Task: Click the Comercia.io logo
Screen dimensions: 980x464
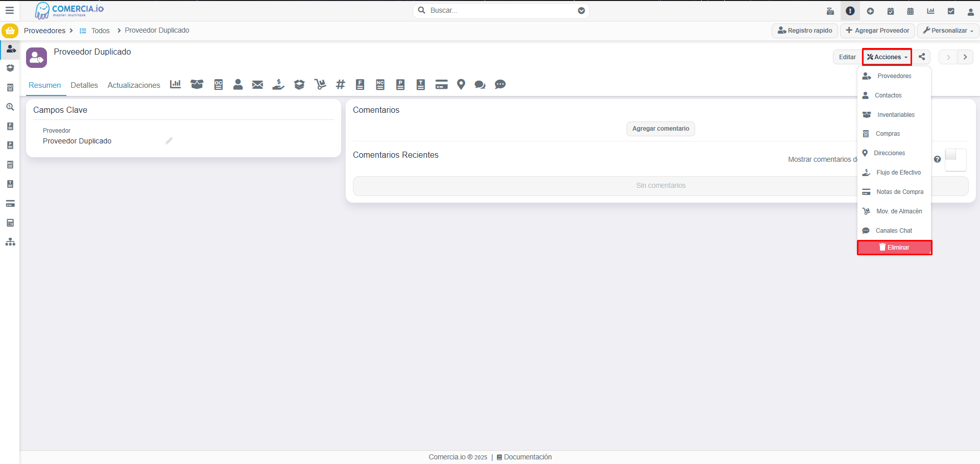Action: [x=69, y=10]
